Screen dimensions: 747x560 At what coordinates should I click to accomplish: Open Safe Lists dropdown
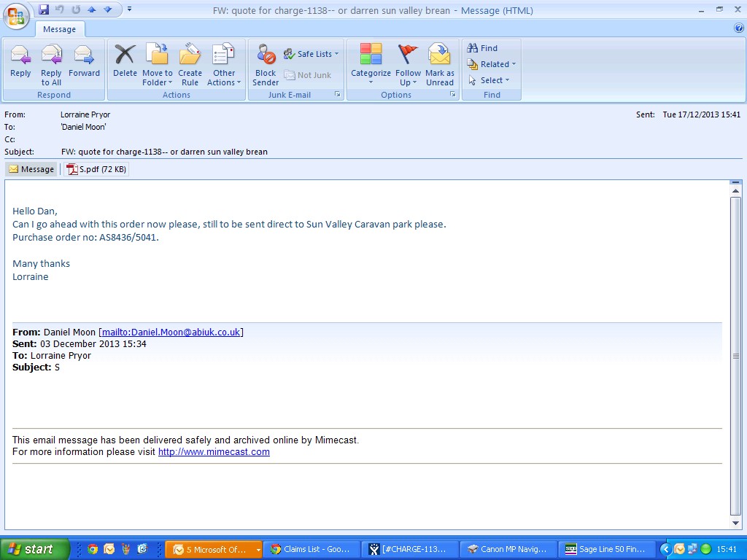click(311, 54)
